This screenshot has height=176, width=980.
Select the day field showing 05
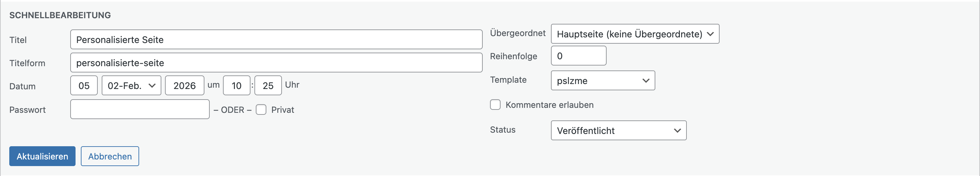point(84,86)
